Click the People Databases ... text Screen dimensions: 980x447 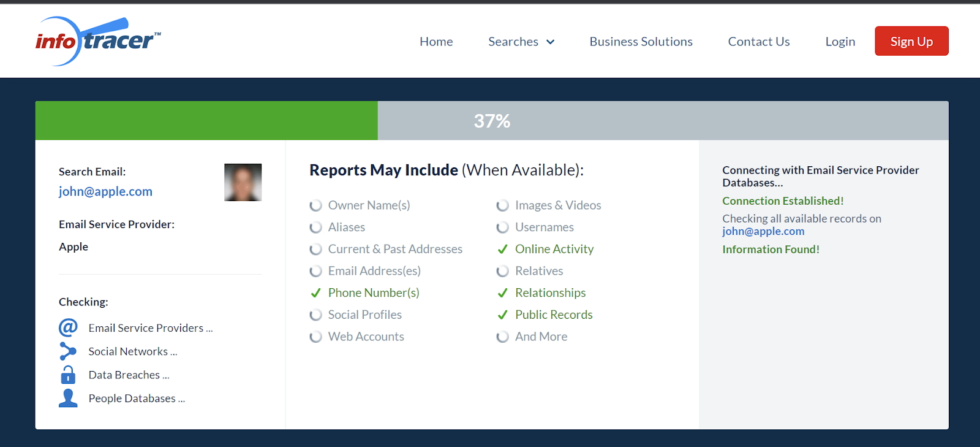(x=137, y=399)
